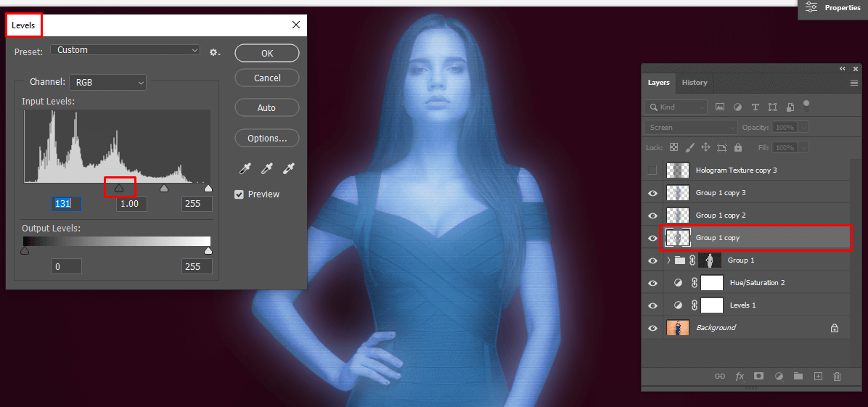868x407 pixels.
Task: Hide the Group 1 copy 2 layer
Action: (x=652, y=215)
